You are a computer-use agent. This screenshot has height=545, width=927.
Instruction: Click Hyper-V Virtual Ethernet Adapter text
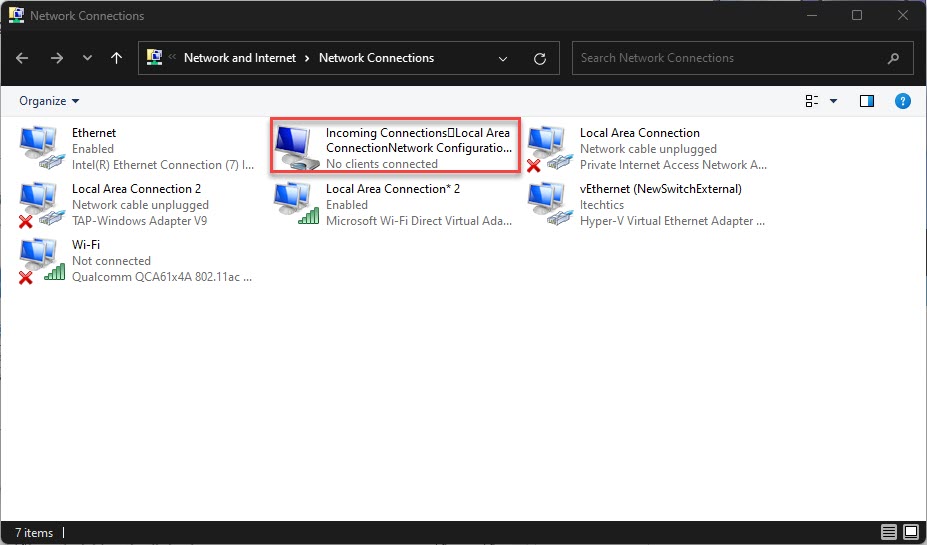(x=672, y=220)
